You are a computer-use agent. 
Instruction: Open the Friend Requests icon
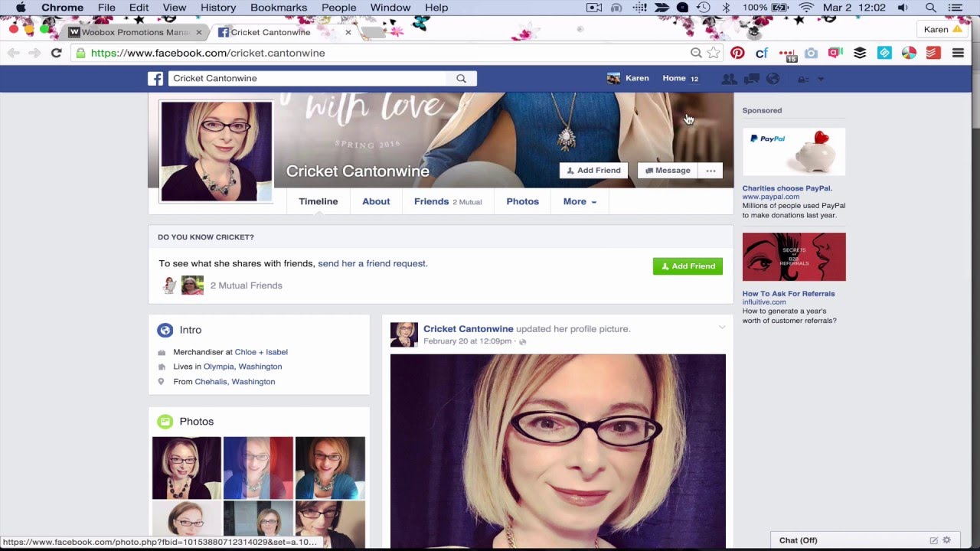[729, 79]
